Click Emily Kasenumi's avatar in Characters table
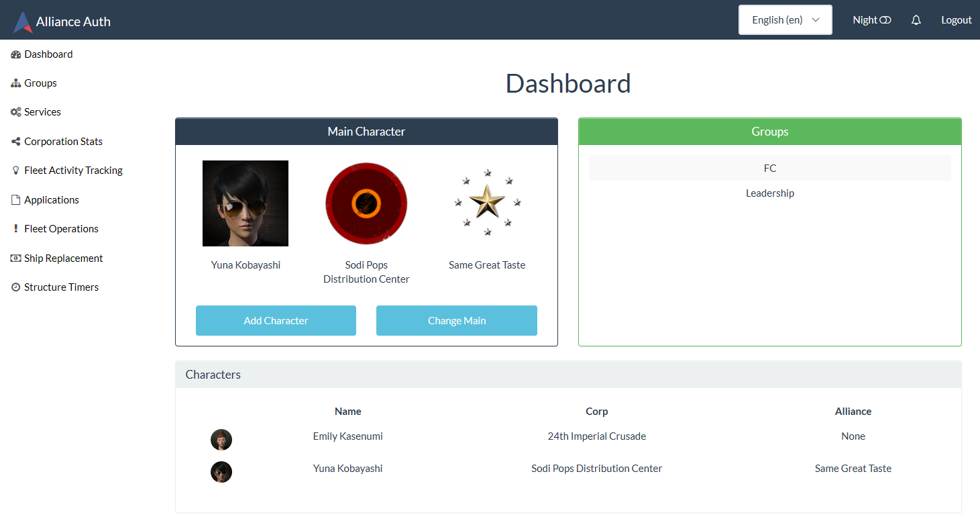 pyautogui.click(x=221, y=439)
